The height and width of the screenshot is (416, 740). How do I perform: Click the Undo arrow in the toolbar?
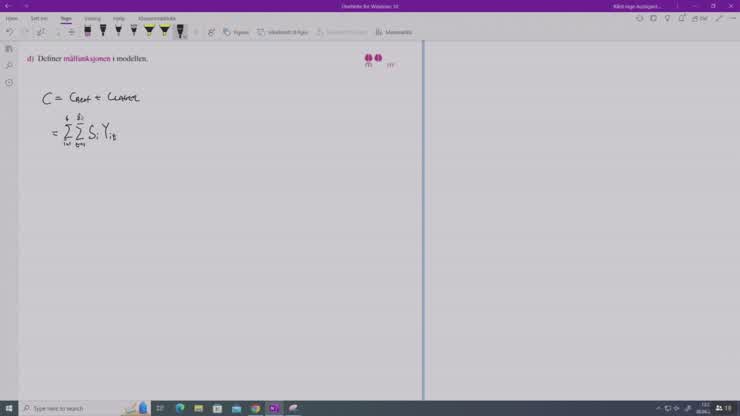pyautogui.click(x=10, y=32)
